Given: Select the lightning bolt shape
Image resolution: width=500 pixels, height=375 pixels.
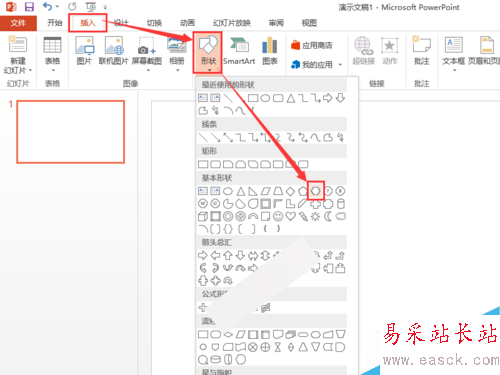Looking at the screenshot, I should point(303,217).
